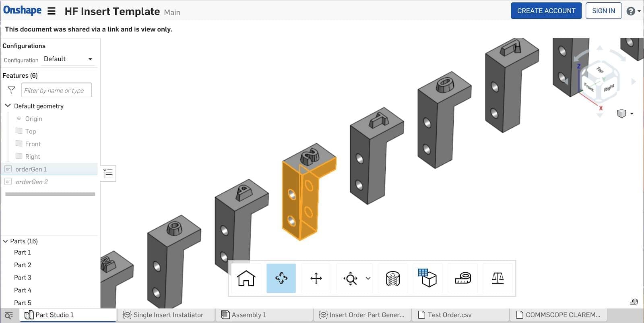
Task: Open the Mass properties scale tool
Action: (x=497, y=278)
